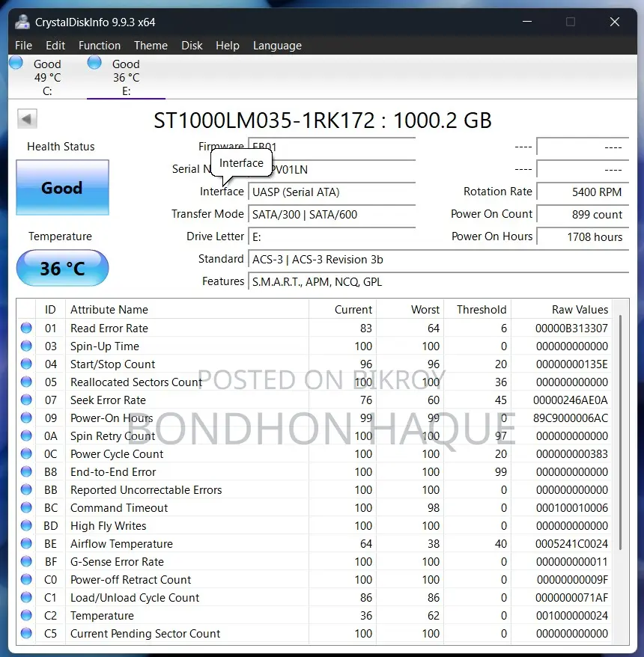Click status orb of Power-On Hours row
Viewport: 644px width, 657px height.
(26, 418)
